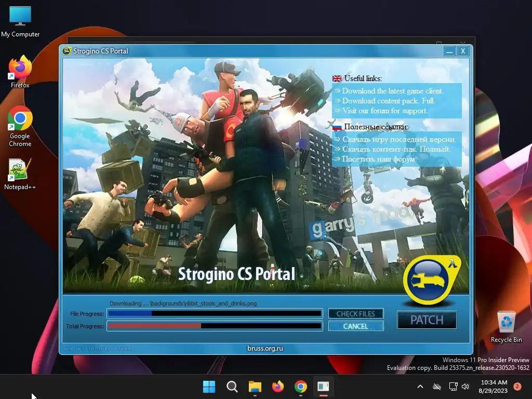The height and width of the screenshot is (399, 532).
Task: Open Notepad++ desktop shortcut
Action: [x=20, y=174]
